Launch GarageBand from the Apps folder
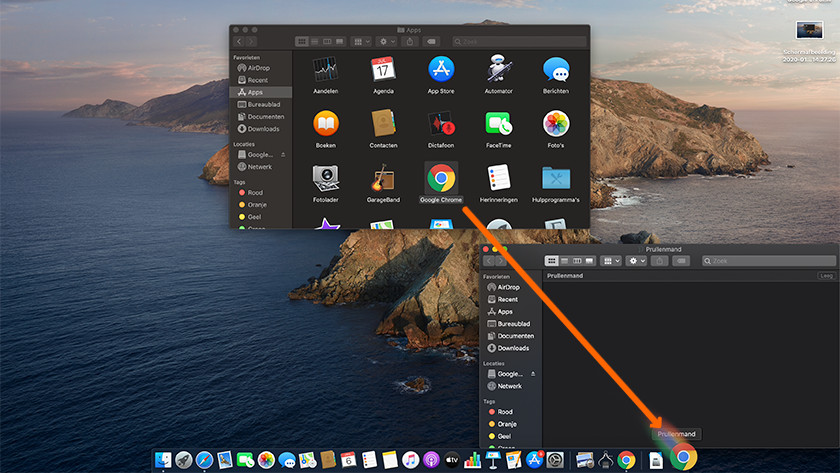Screen dimensions: 840x473 tap(383, 179)
